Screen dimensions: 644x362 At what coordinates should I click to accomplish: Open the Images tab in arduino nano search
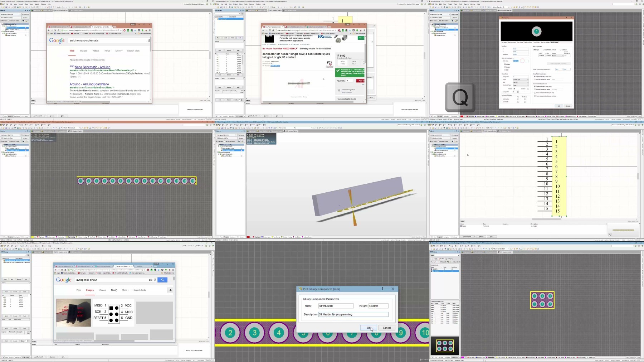(83, 51)
